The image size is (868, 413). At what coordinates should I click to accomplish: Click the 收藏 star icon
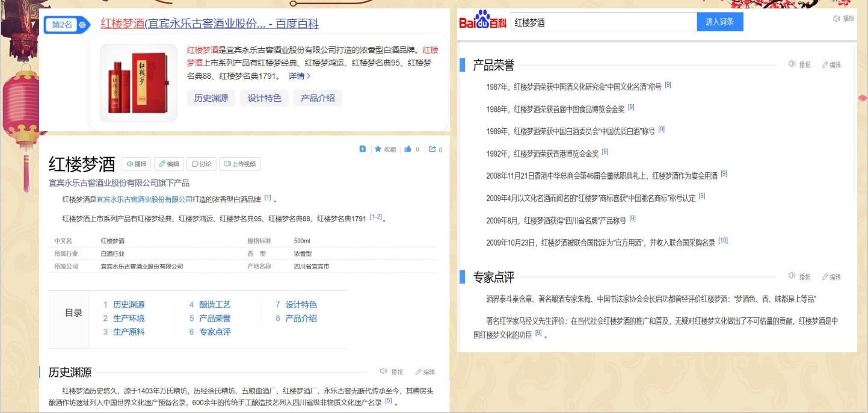click(378, 149)
